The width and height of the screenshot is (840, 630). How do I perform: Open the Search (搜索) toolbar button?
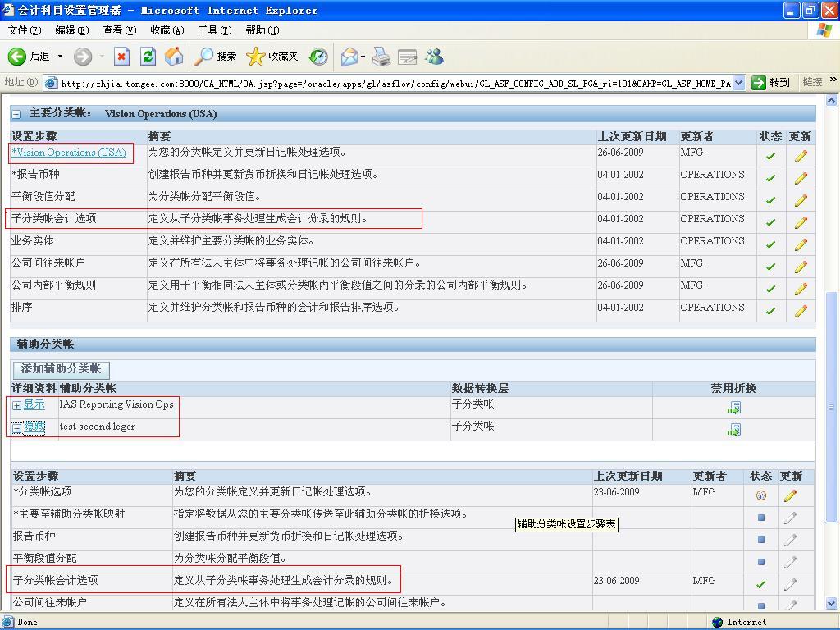(216, 57)
